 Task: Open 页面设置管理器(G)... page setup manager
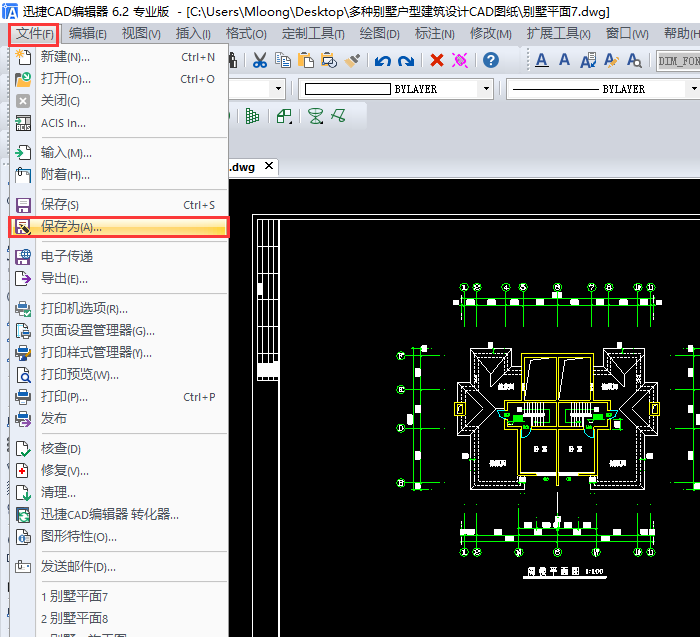[x=119, y=330]
